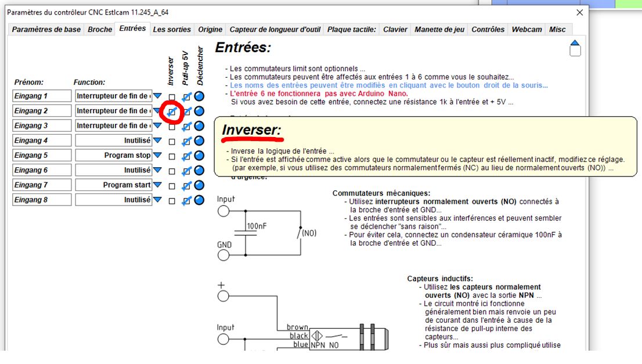
Task: Click the blue trigger circle for Eingang 4
Action: (x=199, y=141)
